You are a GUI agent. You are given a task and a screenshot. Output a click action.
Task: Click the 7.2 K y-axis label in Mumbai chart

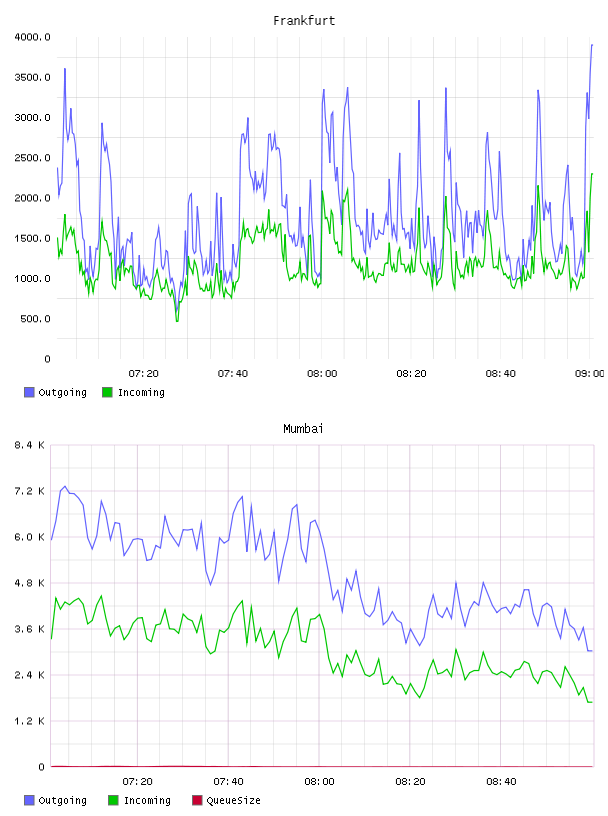click(30, 491)
